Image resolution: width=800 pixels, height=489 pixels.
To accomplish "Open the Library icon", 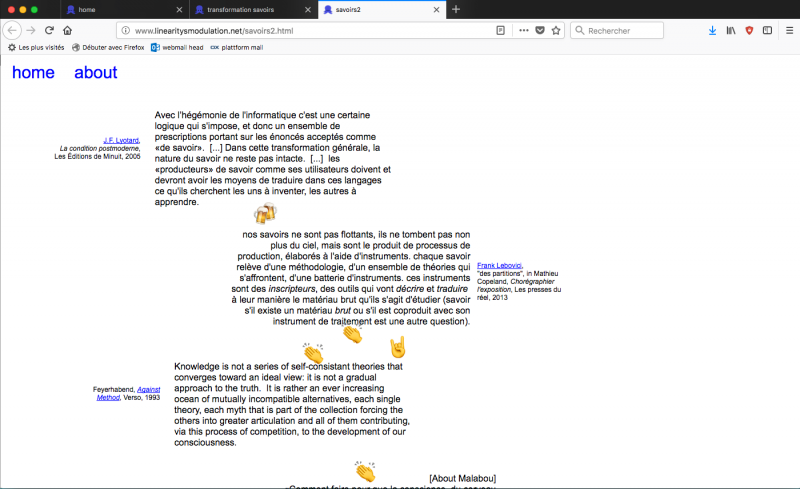I will pyautogui.click(x=731, y=31).
